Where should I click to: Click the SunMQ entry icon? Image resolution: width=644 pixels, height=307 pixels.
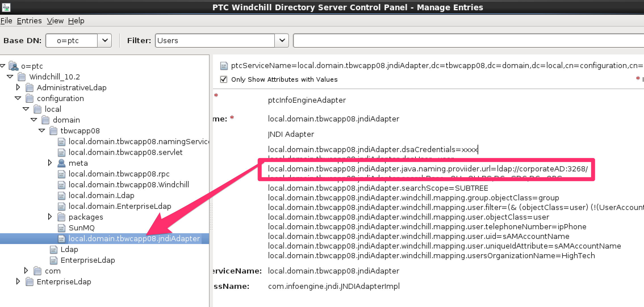coord(61,228)
